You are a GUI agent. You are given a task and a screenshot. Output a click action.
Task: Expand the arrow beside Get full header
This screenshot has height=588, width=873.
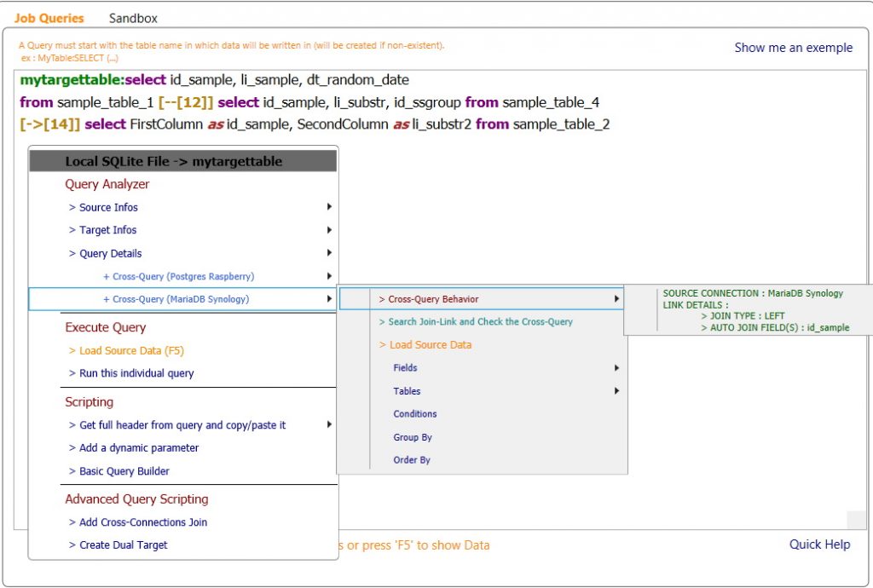329,425
